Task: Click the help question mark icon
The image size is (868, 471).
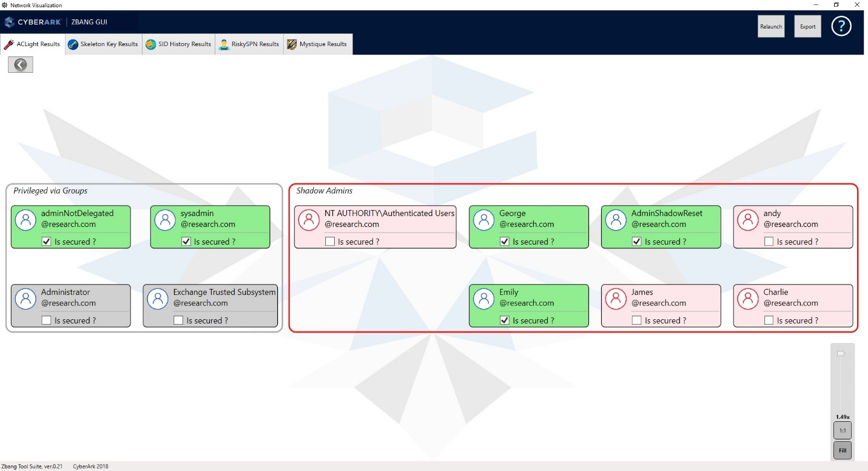Action: point(841,26)
